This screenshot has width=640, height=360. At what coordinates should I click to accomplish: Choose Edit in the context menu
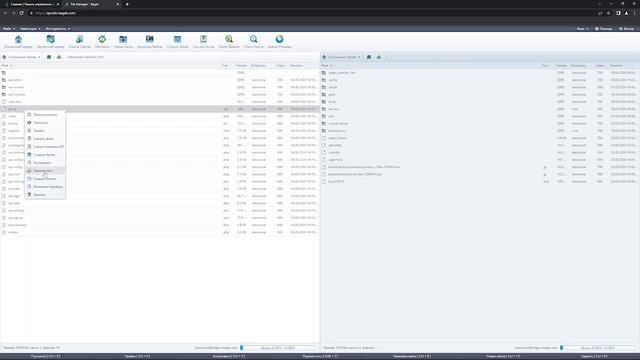45,131
